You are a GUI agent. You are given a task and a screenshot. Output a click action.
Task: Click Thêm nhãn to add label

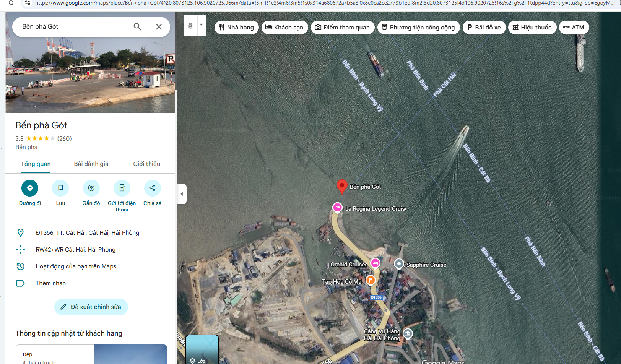51,283
